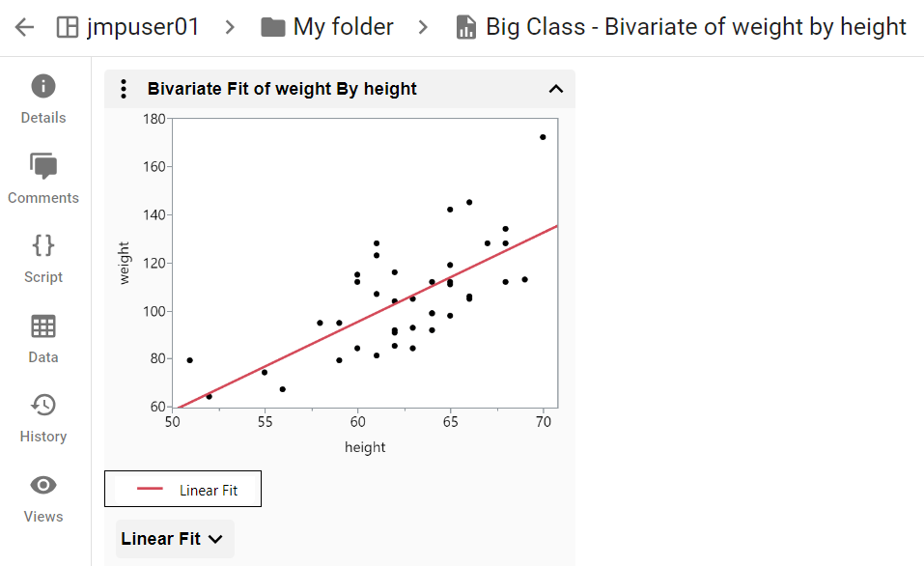Click the Big Class report title
924x566 pixels.
(x=695, y=27)
